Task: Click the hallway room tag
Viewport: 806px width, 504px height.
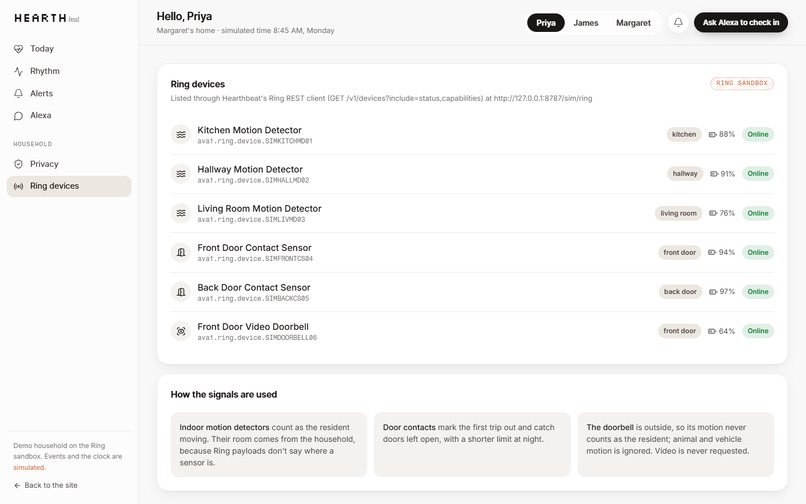Action: [x=685, y=174]
